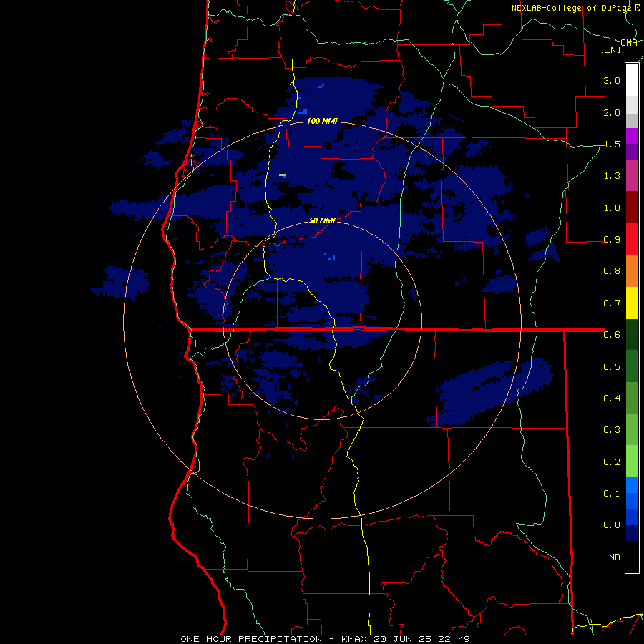The width and height of the screenshot is (644, 644).
Task: Click the 0.4 legend value
Action: click(612, 398)
